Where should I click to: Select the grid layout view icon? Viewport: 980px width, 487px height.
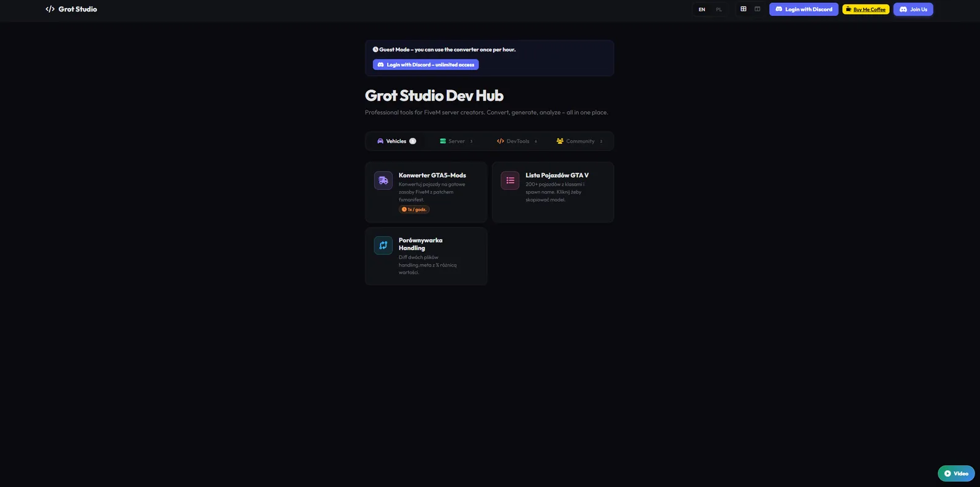click(744, 9)
